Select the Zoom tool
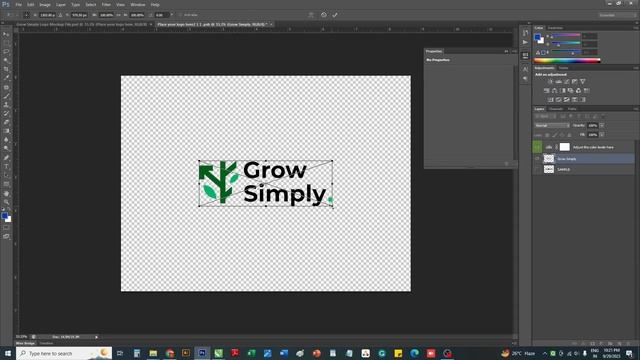The image size is (640, 360). (6, 202)
